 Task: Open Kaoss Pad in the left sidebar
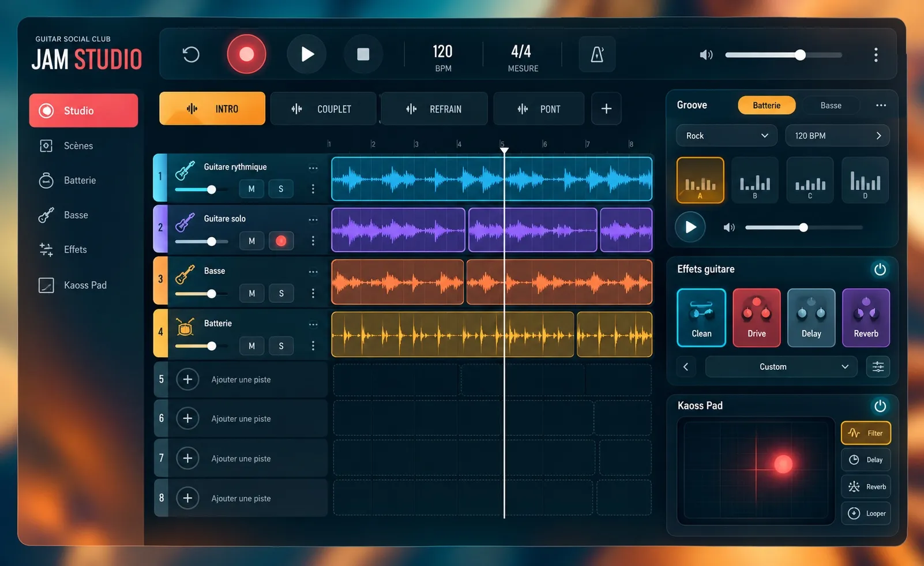tap(84, 285)
